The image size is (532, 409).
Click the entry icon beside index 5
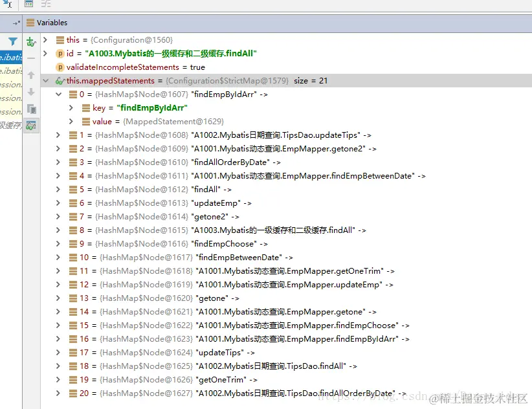[73, 189]
